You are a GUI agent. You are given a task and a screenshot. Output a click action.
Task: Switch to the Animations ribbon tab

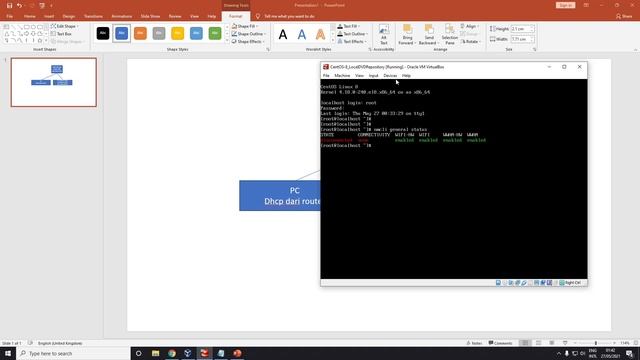pyautogui.click(x=122, y=16)
